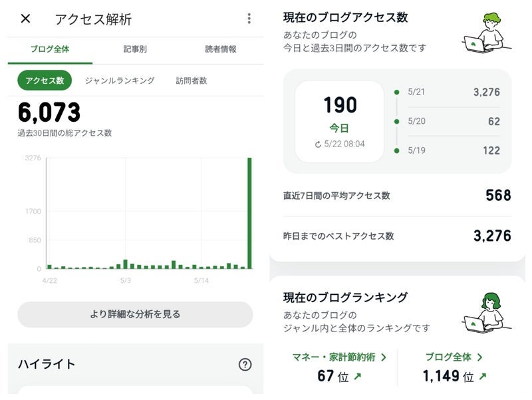Close the アクセス解析 screen with X

point(25,19)
